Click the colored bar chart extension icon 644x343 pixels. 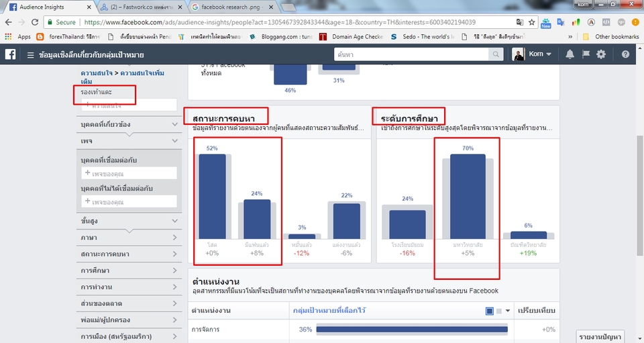pos(576,22)
